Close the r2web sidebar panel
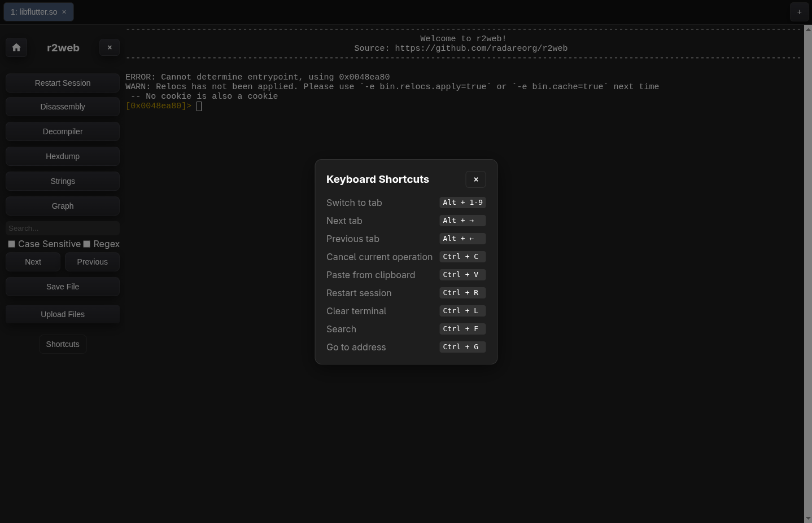 click(110, 47)
